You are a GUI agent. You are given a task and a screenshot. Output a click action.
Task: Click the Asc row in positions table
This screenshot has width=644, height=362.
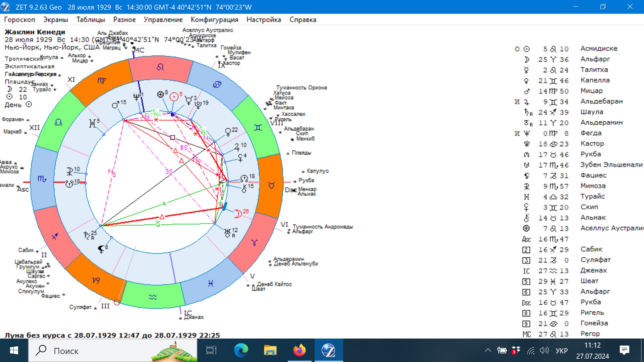coord(545,239)
